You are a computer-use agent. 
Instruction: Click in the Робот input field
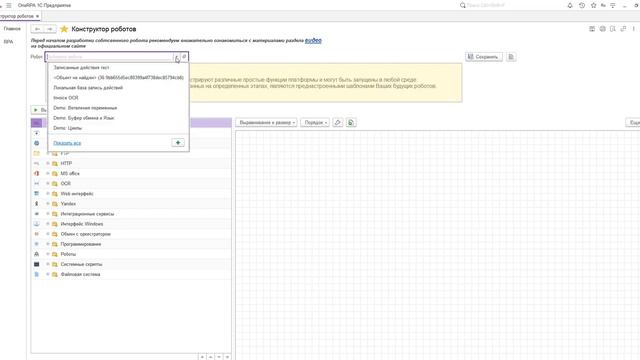click(x=109, y=57)
